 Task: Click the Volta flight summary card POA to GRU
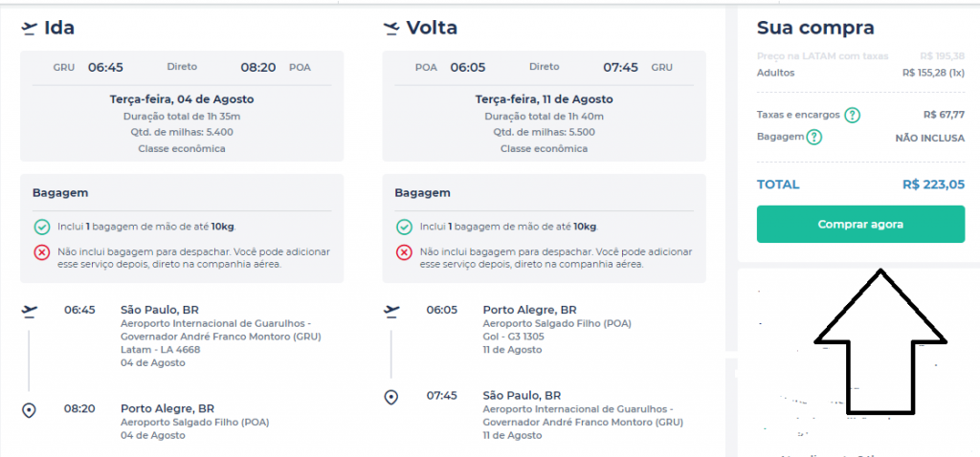(545, 106)
